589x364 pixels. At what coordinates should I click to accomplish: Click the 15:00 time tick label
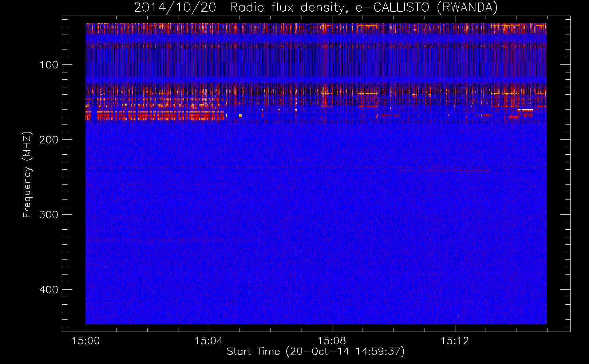(86, 341)
